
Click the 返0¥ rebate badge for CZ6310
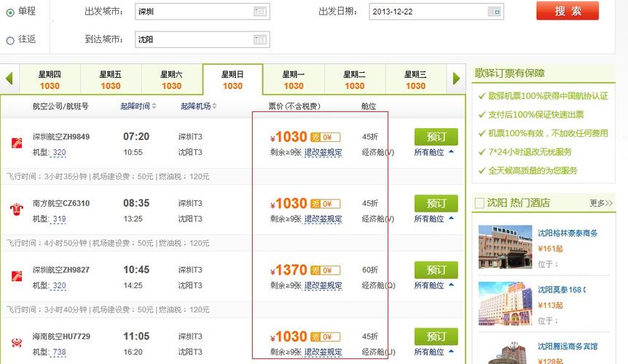click(326, 204)
